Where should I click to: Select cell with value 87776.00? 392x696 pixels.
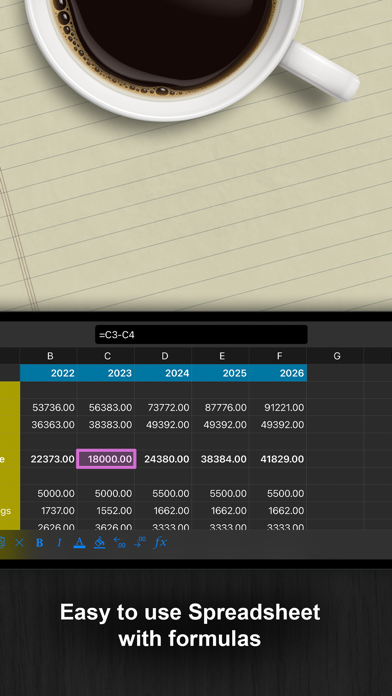(221, 407)
